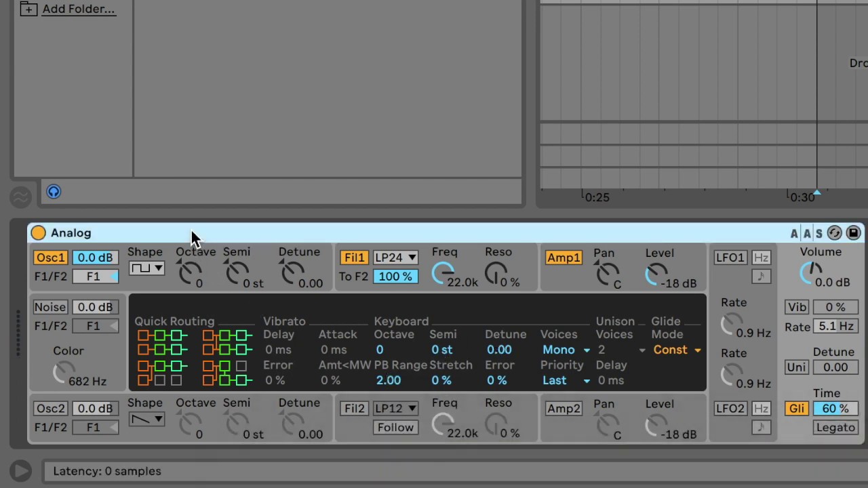Screen dimensions: 868x488
Task: Select the top-left Quick Routing preset
Action: point(163,342)
